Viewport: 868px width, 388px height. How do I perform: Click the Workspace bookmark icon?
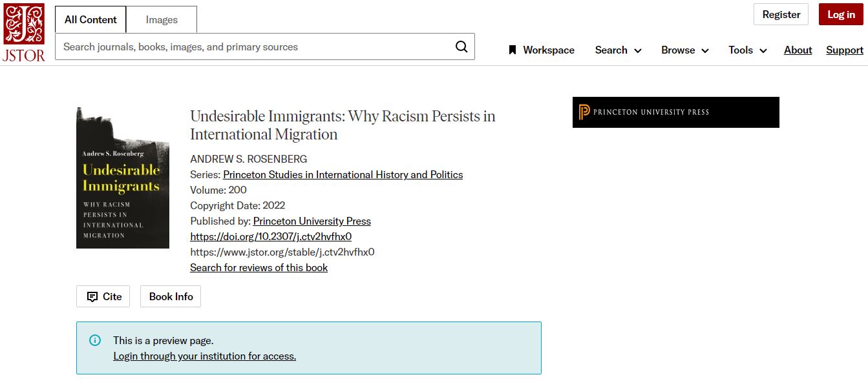(513, 50)
